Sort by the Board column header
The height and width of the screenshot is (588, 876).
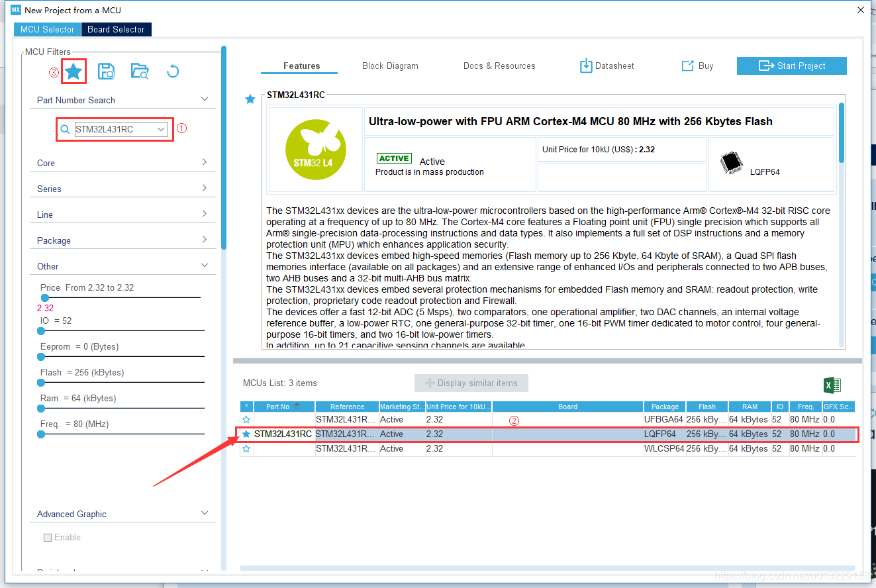click(567, 407)
